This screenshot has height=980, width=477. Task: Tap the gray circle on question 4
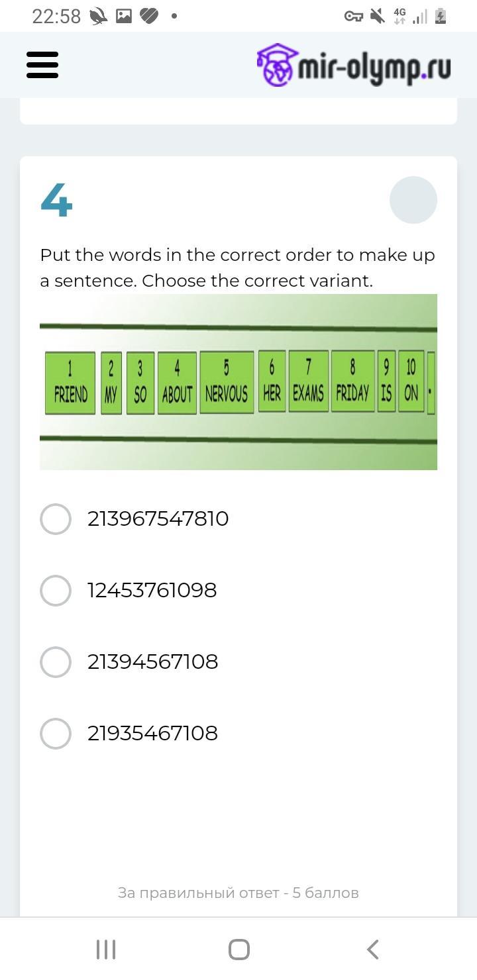pyautogui.click(x=413, y=200)
